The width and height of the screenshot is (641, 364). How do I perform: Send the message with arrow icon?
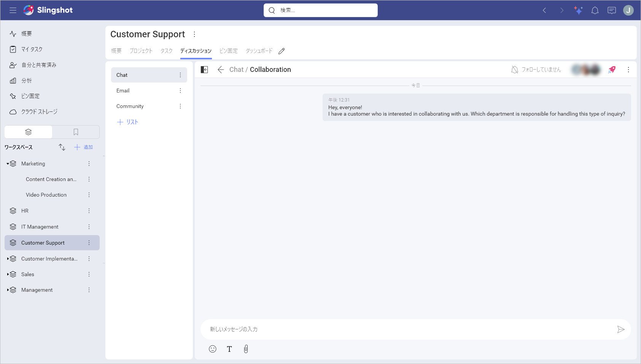621,329
